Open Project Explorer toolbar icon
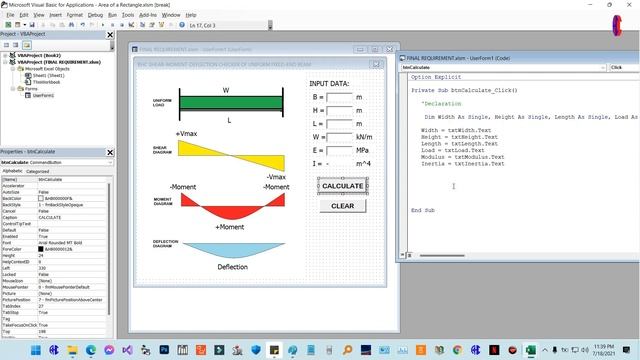Screen dimensions: 640x360 tap(142, 25)
